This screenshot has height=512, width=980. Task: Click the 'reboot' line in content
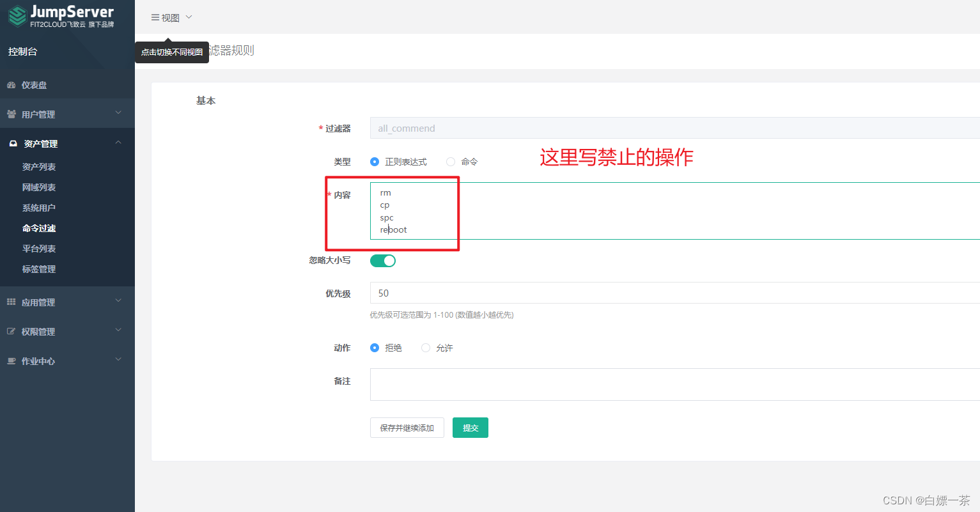click(x=393, y=230)
